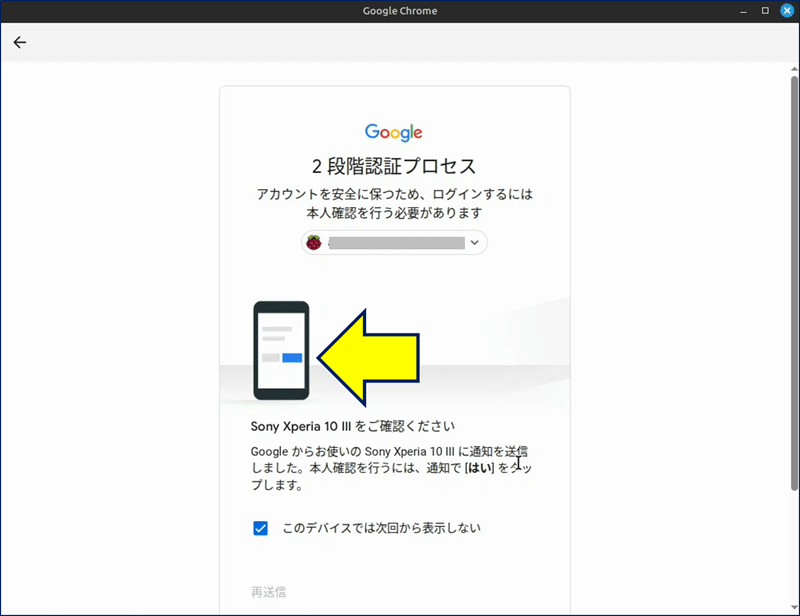Click the "本人確認を行う必要があります" subtitle line
The height and width of the screenshot is (616, 800).
pos(394,213)
